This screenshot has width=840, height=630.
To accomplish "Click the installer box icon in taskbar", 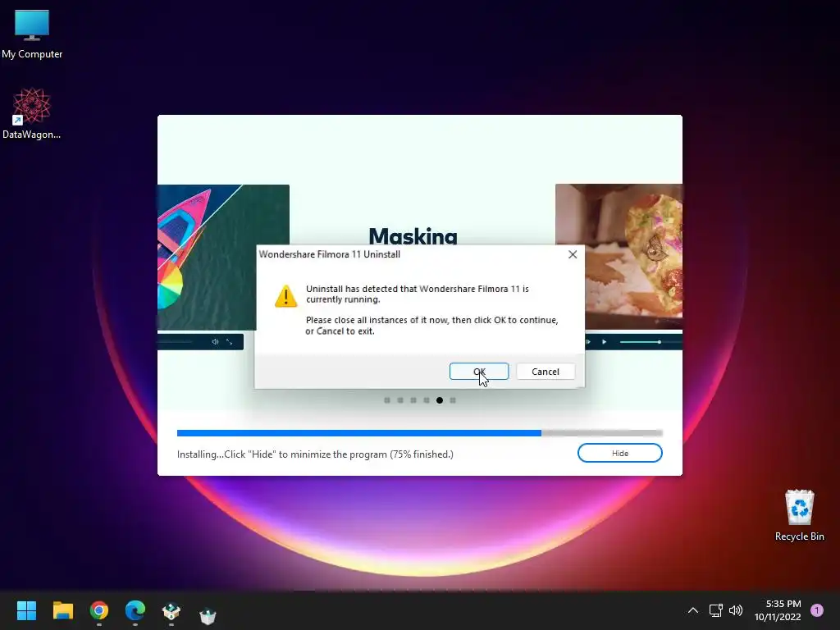I will (171, 610).
